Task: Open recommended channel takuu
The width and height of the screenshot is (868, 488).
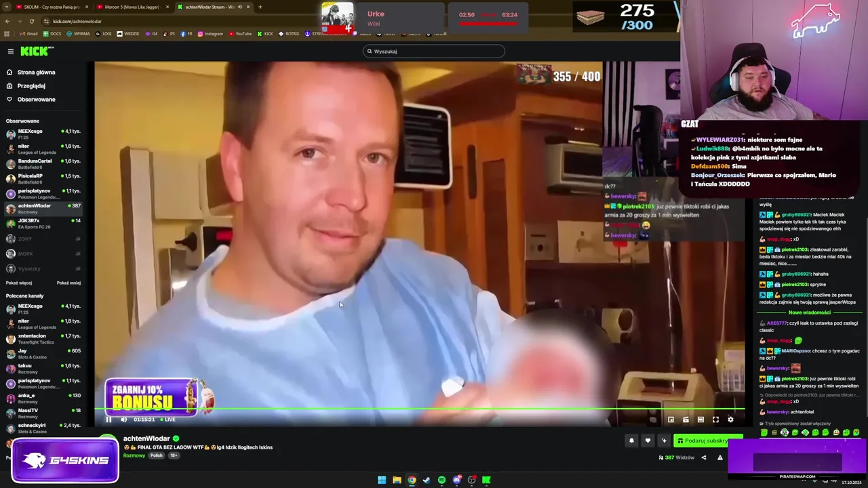Action: pos(43,368)
